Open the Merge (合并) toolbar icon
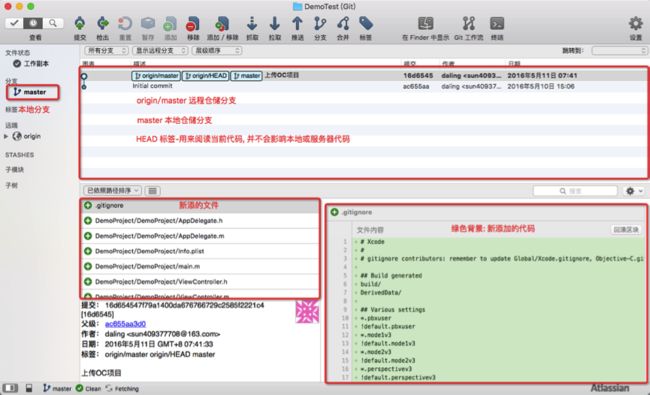The image size is (650, 395). point(343,24)
